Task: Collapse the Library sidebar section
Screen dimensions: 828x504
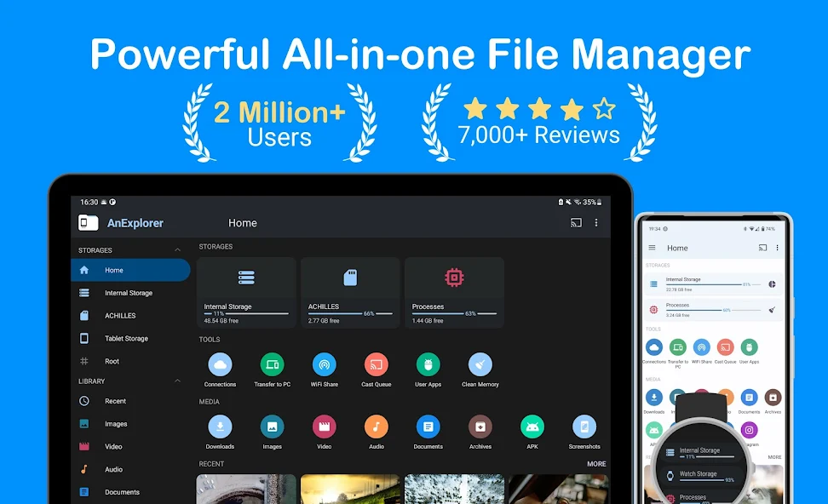Action: 177,381
